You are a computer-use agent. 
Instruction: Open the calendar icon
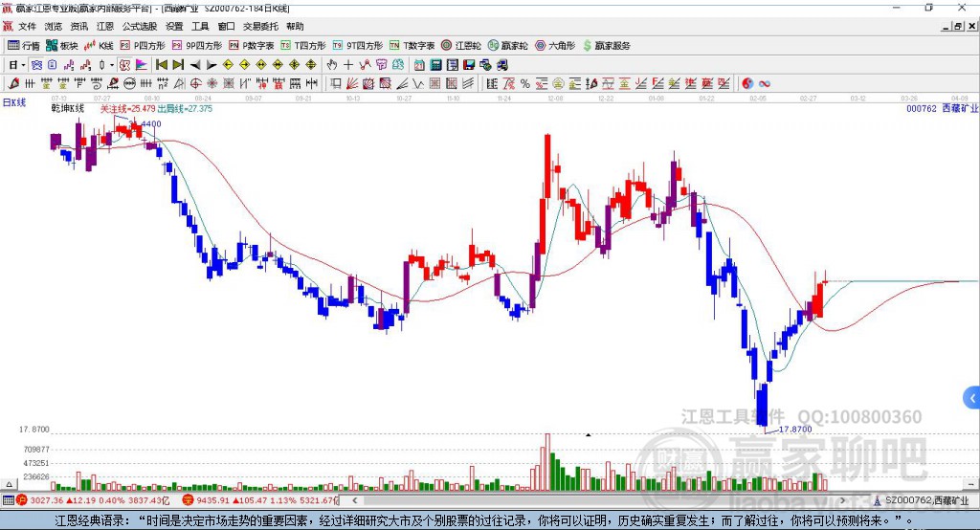click(419, 65)
